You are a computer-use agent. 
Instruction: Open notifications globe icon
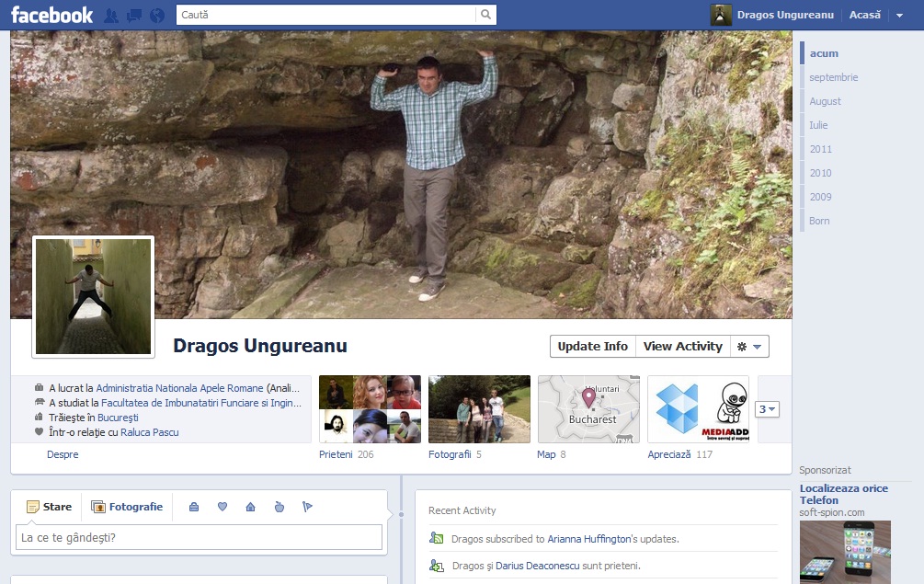point(156,16)
